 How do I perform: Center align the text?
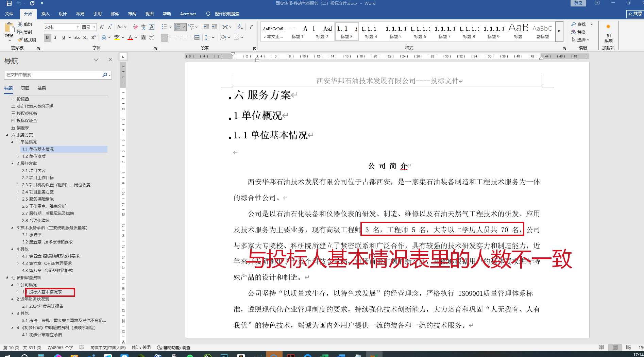[173, 37]
